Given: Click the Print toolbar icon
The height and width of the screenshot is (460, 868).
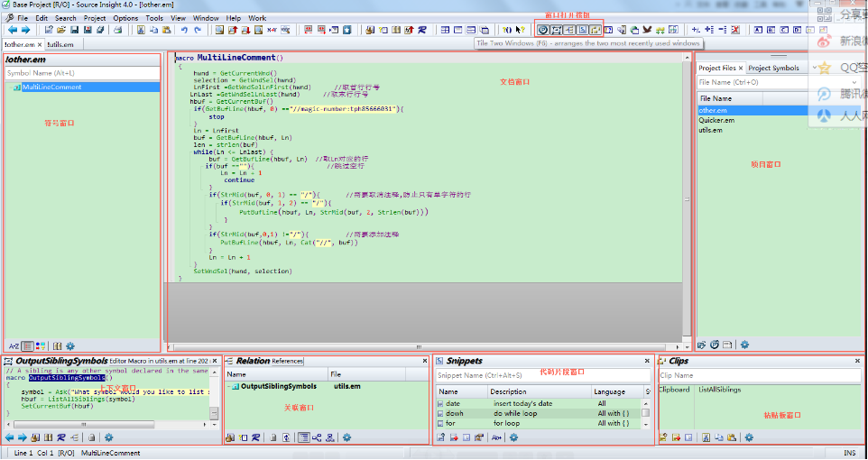Looking at the screenshot, I should [x=117, y=30].
